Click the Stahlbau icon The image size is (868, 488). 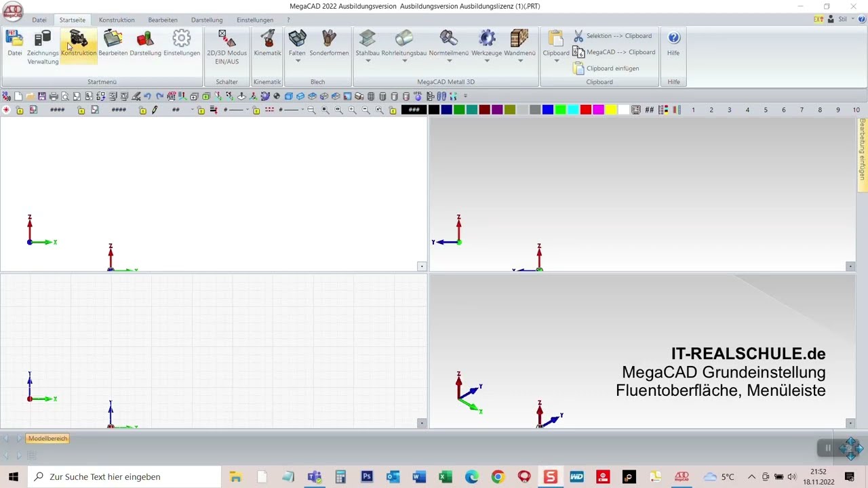click(368, 39)
